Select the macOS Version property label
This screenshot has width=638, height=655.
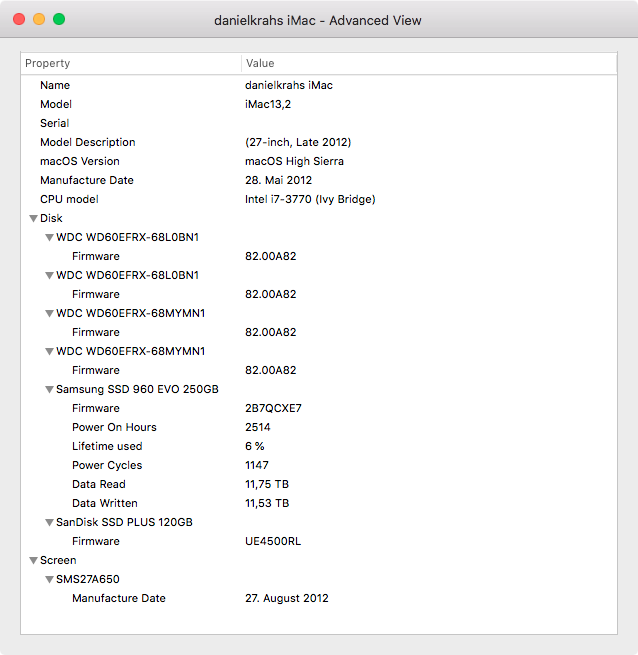tap(80, 161)
